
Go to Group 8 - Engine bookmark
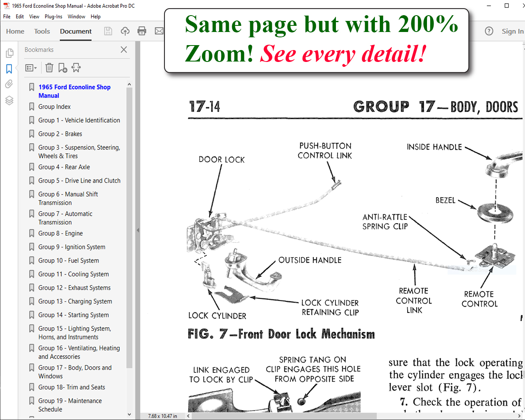(60, 233)
